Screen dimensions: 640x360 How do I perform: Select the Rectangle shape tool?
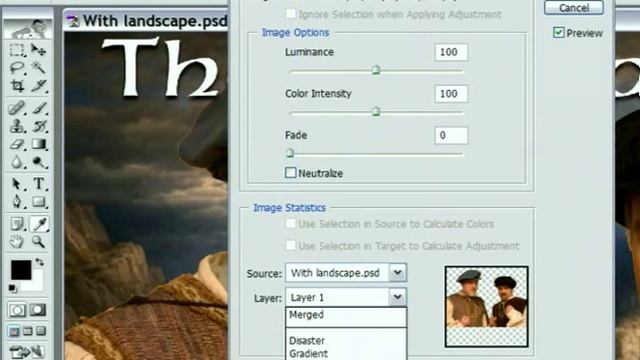click(39, 202)
